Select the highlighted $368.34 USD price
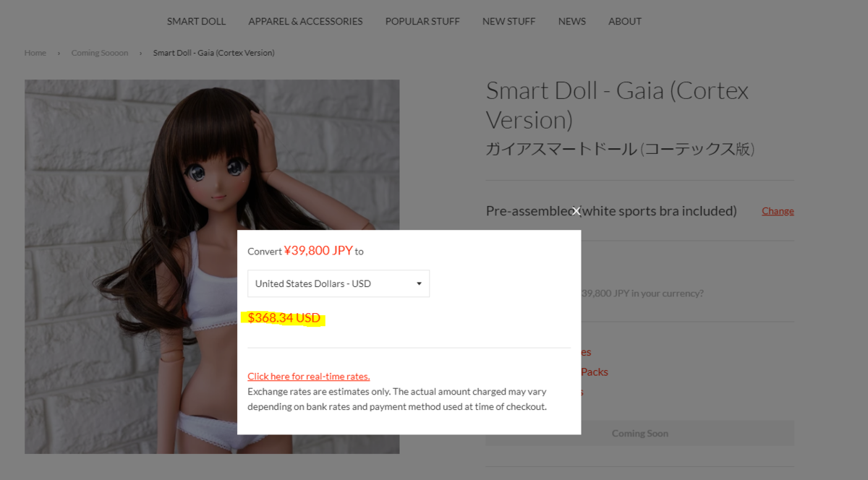The width and height of the screenshot is (868, 480). pos(285,318)
